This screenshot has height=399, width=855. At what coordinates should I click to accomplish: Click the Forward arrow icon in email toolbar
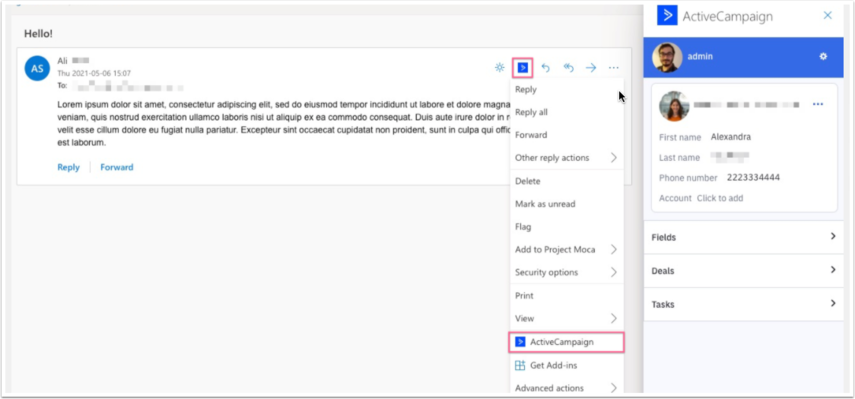[591, 68]
